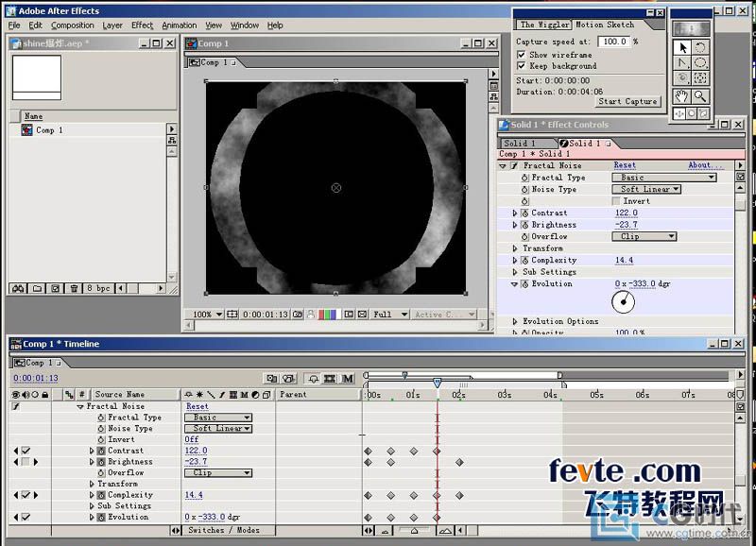This screenshot has height=546, width=756.
Task: Open Noise Type dropdown in Effect Controls
Action: pyautogui.click(x=646, y=189)
